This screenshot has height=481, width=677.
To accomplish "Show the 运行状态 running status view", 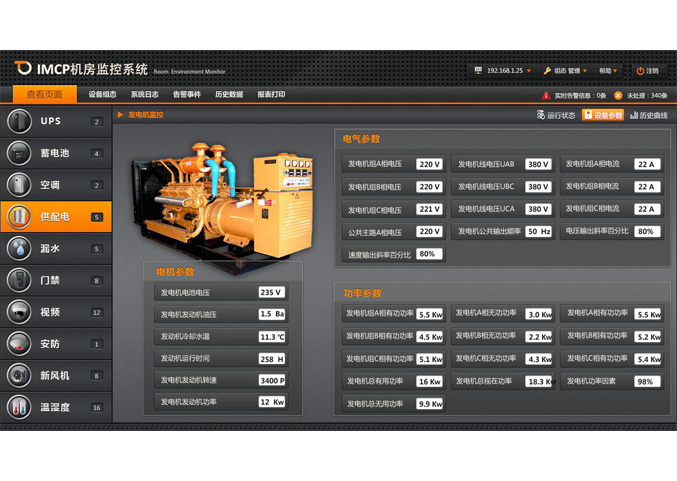I will (556, 115).
